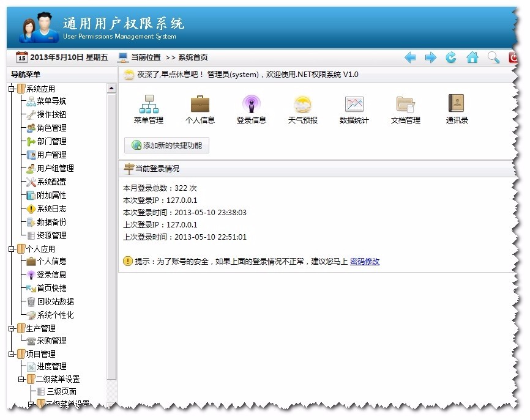The image size is (530, 420).
Task: Navigate forward using the blue right arrow
Action: coord(431,57)
